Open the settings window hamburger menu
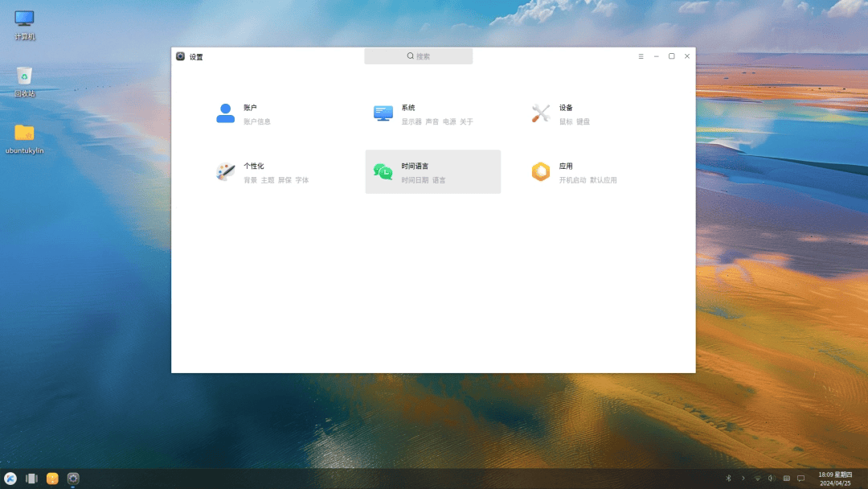This screenshot has width=868, height=489. click(641, 56)
